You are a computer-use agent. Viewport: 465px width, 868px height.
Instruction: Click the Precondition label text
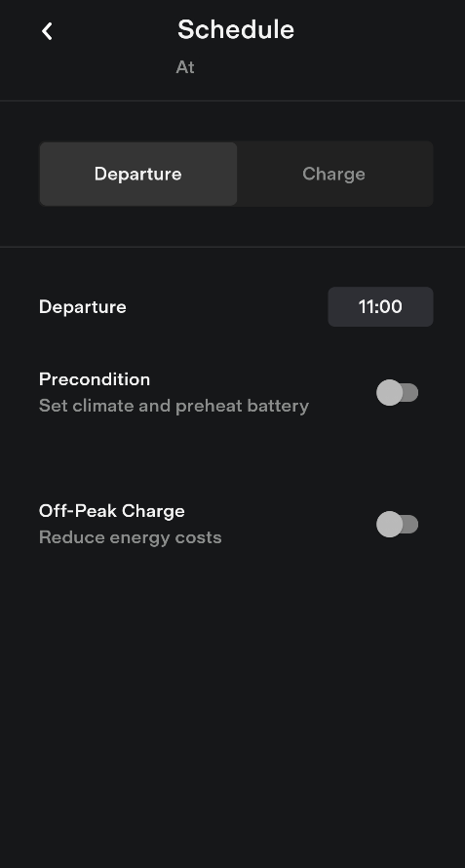point(95,379)
